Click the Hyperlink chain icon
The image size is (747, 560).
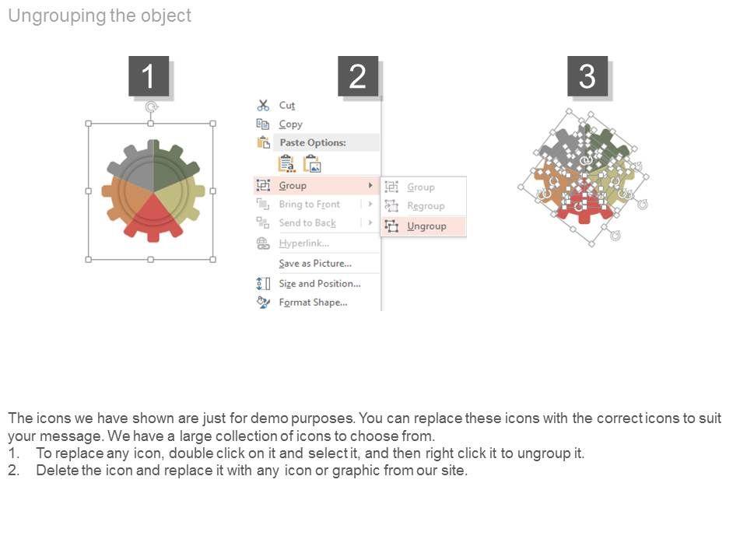click(x=263, y=243)
